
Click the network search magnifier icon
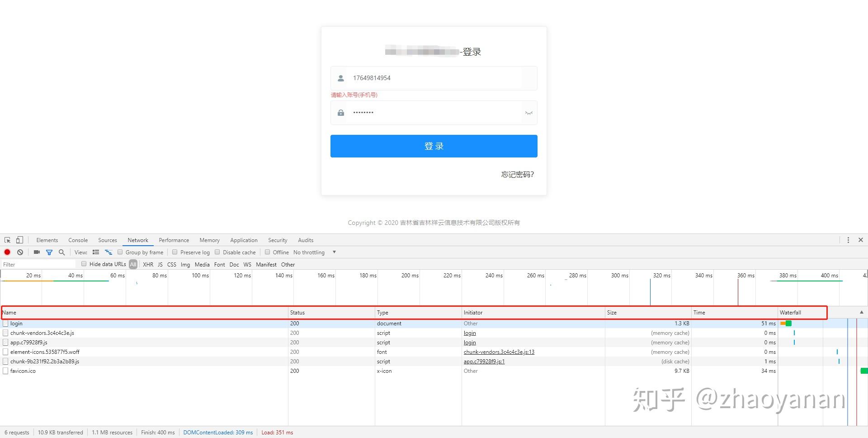tap(61, 252)
